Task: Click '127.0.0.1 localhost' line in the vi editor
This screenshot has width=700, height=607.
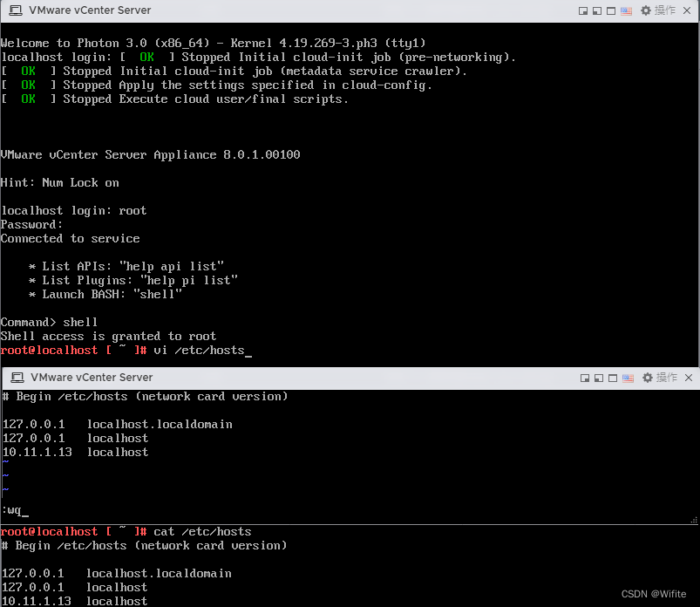Action: click(75, 439)
